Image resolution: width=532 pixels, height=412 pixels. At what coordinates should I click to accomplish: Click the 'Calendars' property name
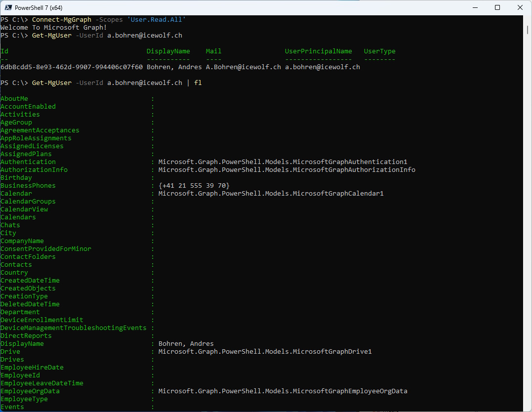click(18, 217)
